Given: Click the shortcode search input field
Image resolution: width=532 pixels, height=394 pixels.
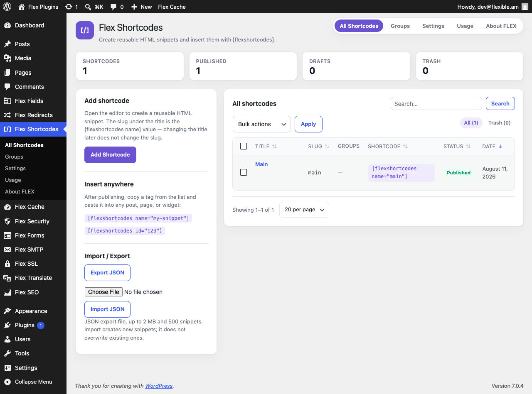Looking at the screenshot, I should (x=436, y=103).
